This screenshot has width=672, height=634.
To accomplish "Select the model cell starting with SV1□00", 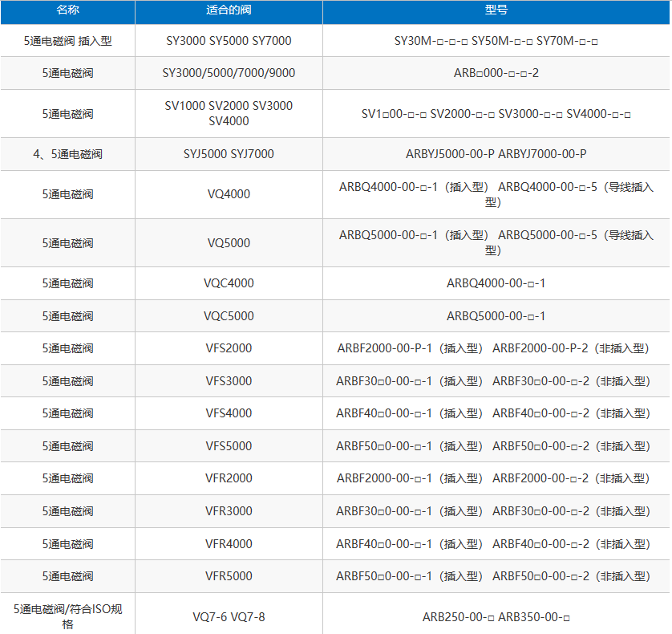I will click(x=496, y=114).
